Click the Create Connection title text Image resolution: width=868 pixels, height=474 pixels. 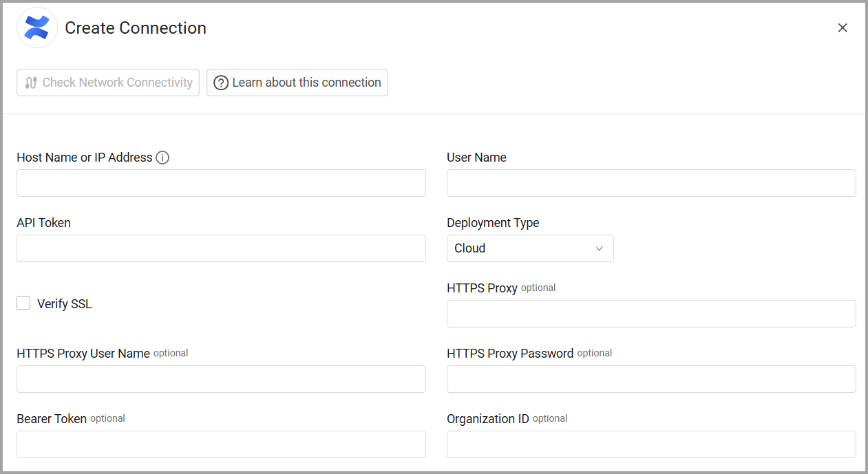[x=136, y=28]
